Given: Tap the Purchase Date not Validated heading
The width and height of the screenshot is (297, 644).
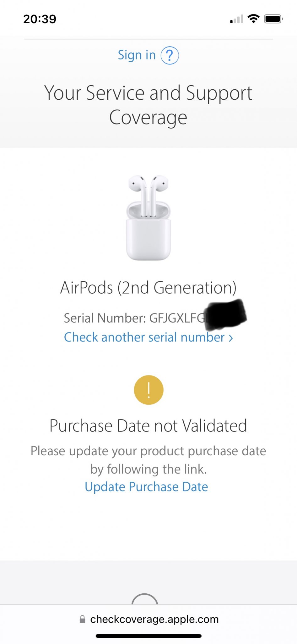Looking at the screenshot, I should pyautogui.click(x=148, y=426).
